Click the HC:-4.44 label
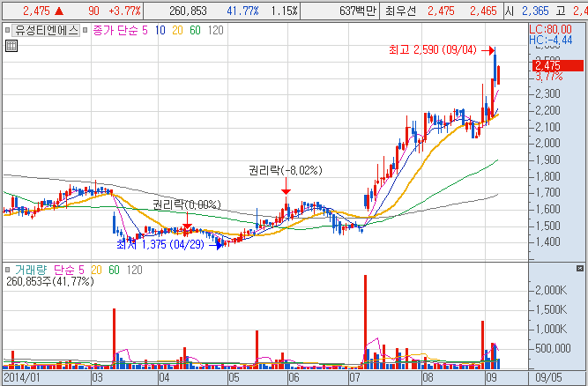 pos(550,40)
